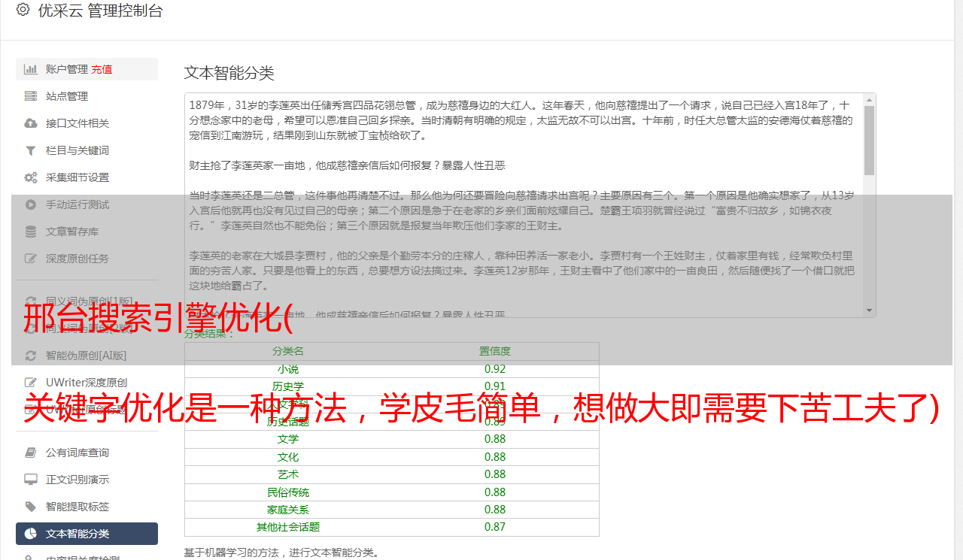The width and height of the screenshot is (963, 560).
Task: Click the 账户管理 bar chart icon
Action: click(x=31, y=69)
